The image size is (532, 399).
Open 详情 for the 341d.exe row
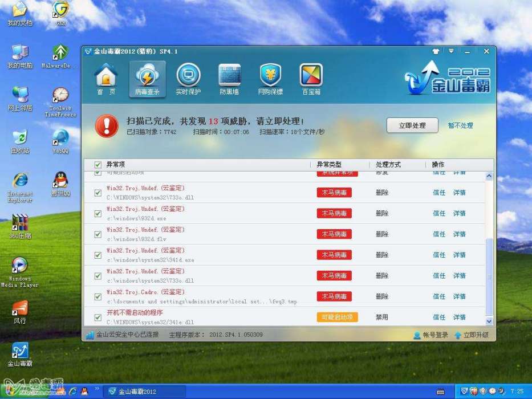[460, 255]
